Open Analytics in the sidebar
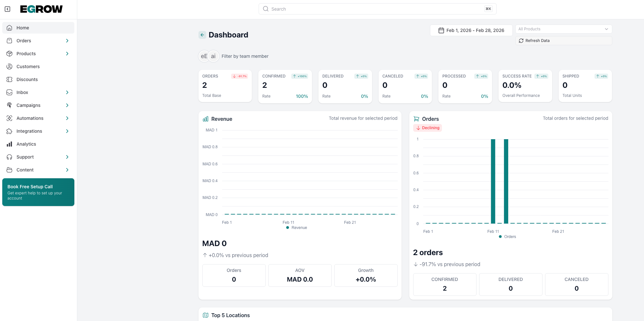The image size is (644, 321). pyautogui.click(x=38, y=144)
